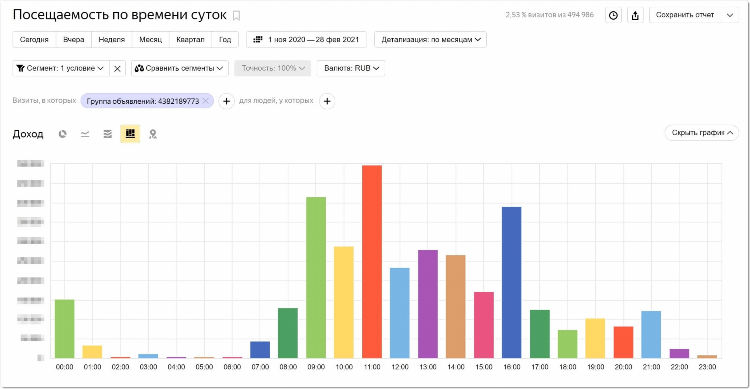Select the Сегодня period

click(x=34, y=40)
